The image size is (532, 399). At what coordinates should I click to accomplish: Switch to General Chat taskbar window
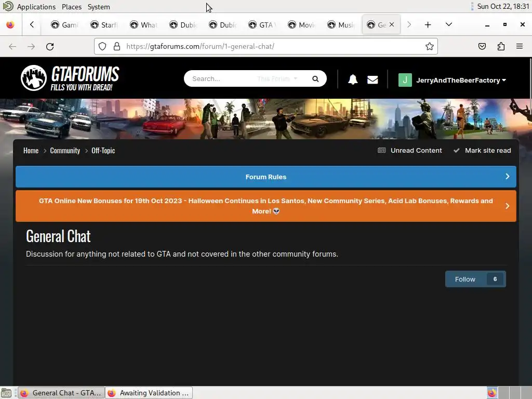tap(61, 393)
